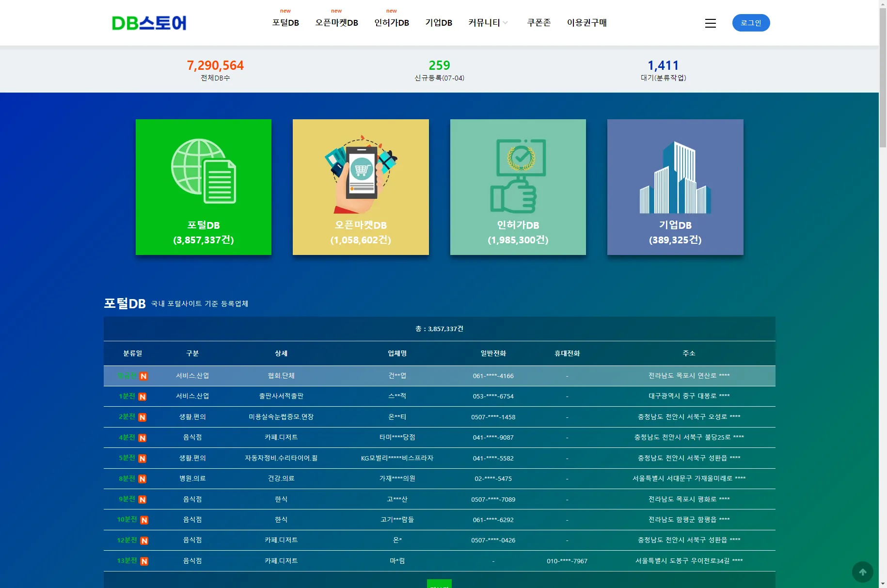Click the 로그인 button
Viewport: 887px width, 588px height.
pos(751,22)
